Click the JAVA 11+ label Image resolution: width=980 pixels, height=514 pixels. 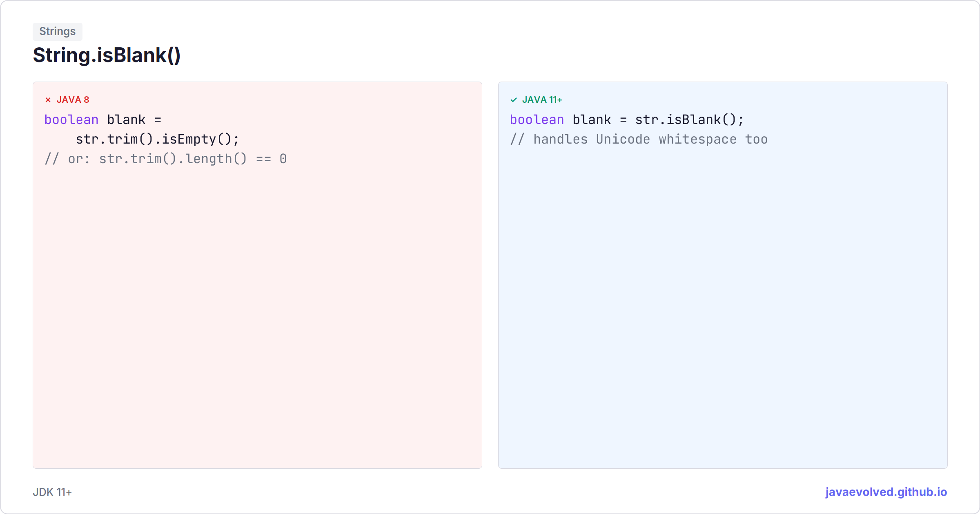pyautogui.click(x=542, y=100)
